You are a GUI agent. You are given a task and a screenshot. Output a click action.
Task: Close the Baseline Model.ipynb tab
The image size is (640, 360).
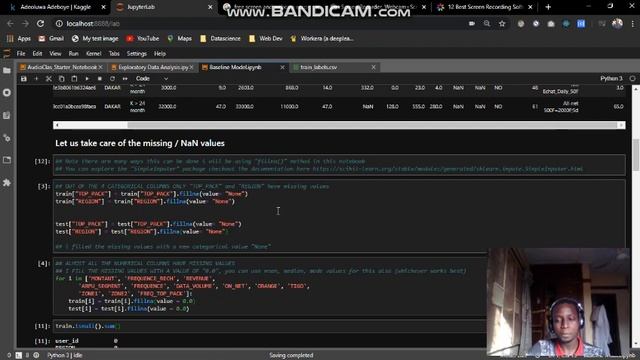click(282, 67)
